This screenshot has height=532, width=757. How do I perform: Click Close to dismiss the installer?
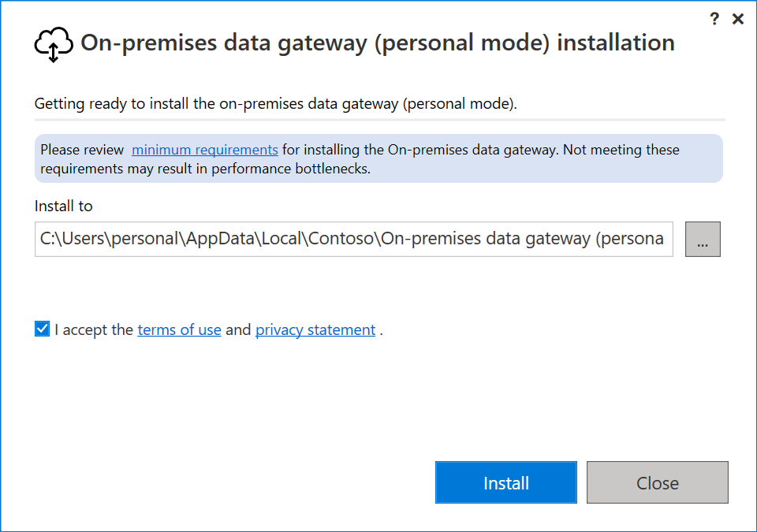point(657,482)
